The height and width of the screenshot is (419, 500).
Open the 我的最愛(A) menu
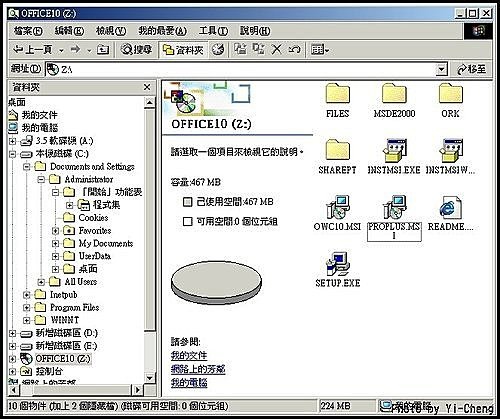162,31
